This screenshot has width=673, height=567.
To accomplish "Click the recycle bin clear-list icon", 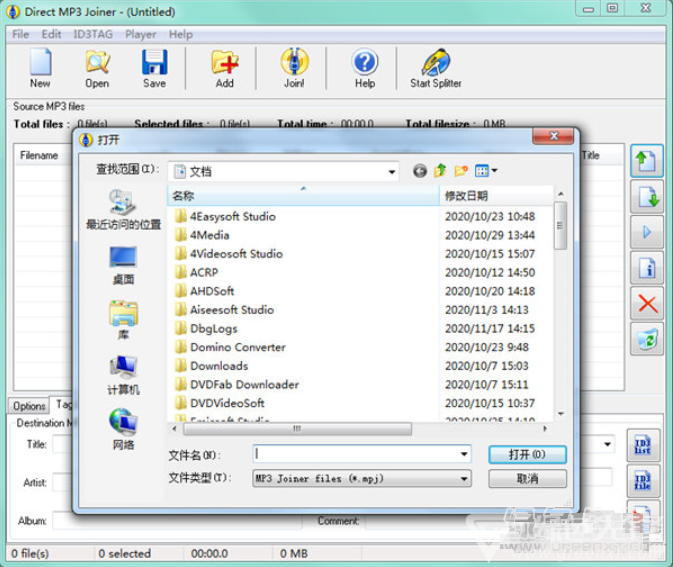I will click(647, 339).
